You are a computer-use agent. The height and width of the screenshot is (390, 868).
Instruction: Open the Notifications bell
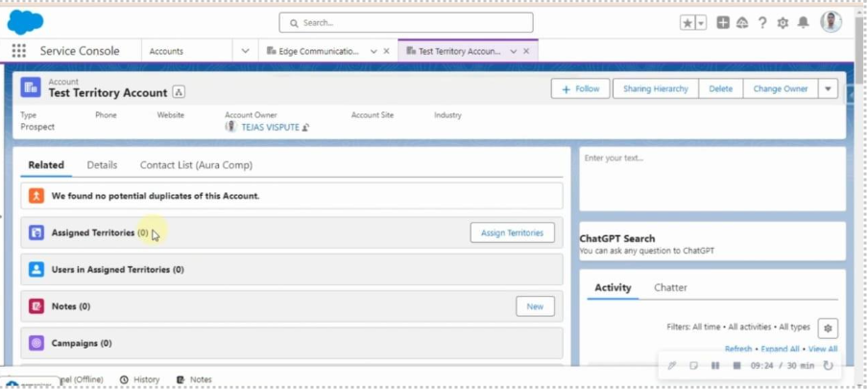coord(803,23)
